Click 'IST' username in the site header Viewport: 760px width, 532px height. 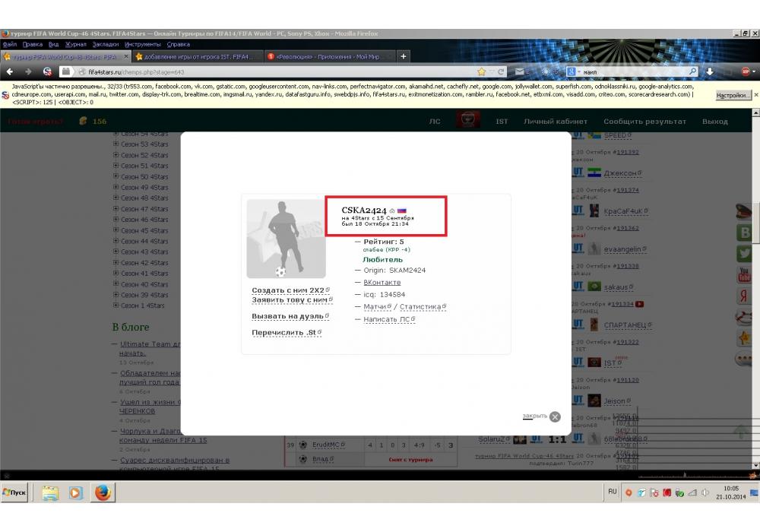[x=502, y=121]
